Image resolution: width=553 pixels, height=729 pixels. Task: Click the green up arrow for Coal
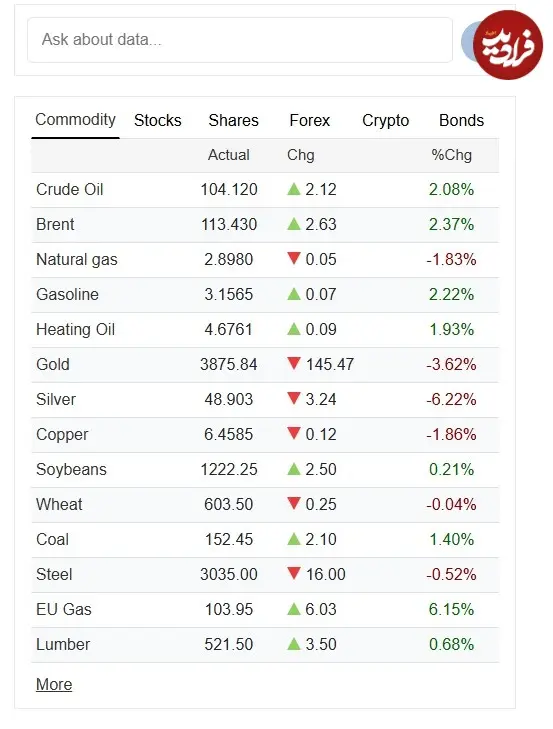pyautogui.click(x=294, y=539)
